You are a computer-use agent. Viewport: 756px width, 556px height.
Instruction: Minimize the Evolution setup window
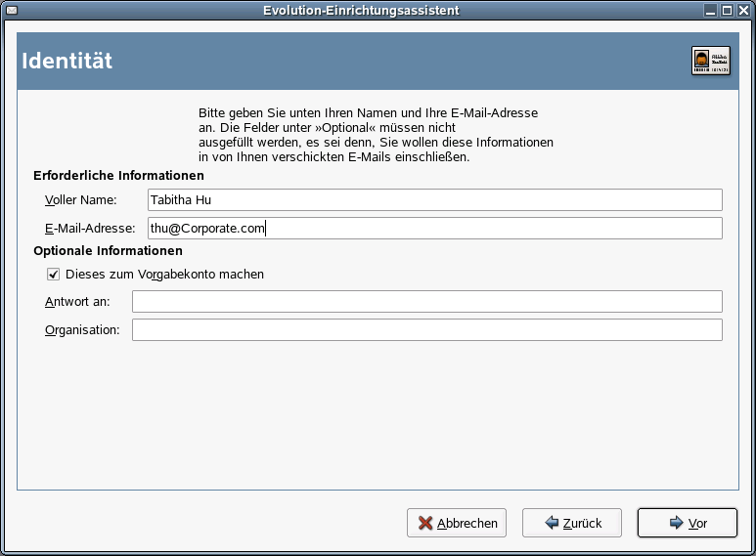tap(710, 10)
